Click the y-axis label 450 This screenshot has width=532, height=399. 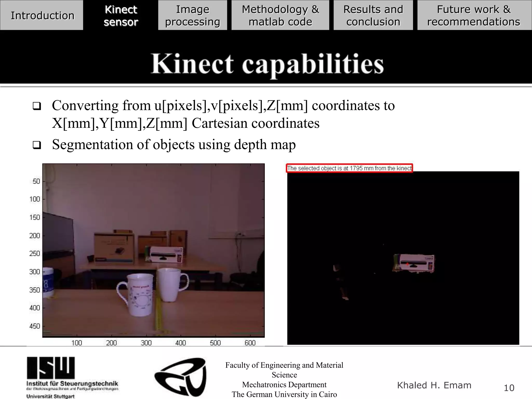35,326
